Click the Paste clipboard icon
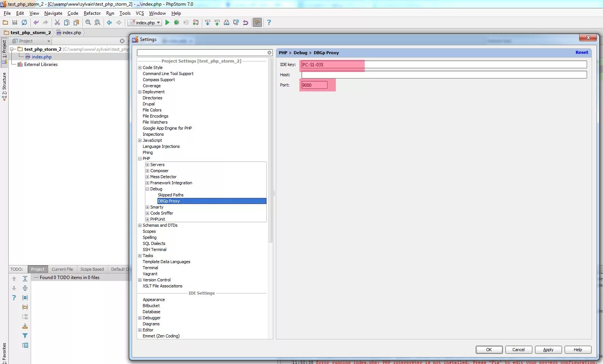The image size is (603, 364). coord(76,23)
